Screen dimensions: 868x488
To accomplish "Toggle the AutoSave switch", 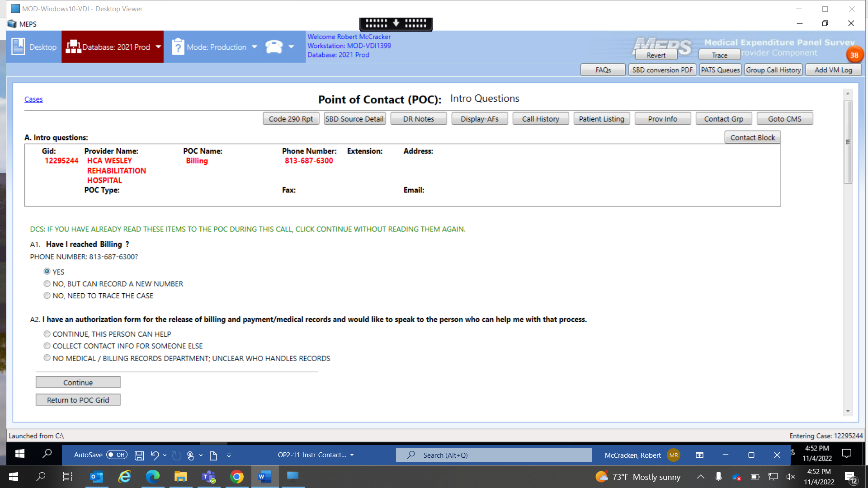I will [117, 455].
